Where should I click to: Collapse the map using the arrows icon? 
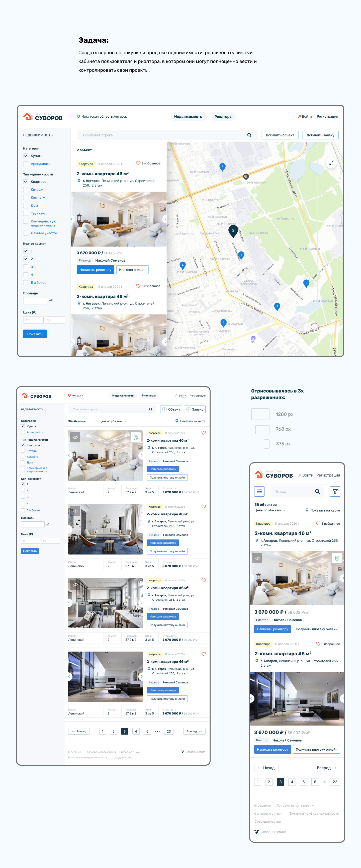331,163
